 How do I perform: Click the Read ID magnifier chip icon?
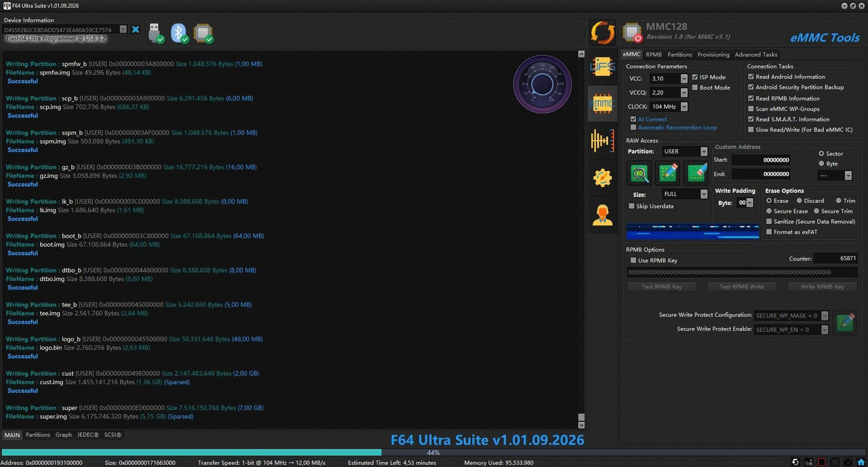pos(639,173)
